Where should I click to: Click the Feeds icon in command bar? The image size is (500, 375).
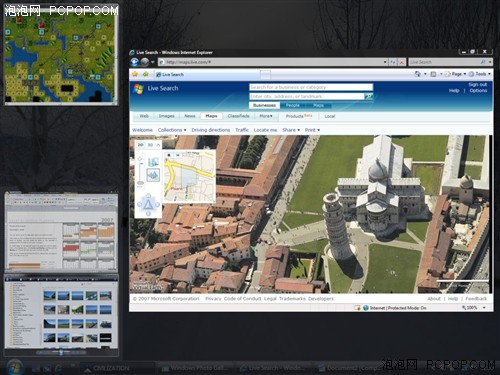coord(433,74)
